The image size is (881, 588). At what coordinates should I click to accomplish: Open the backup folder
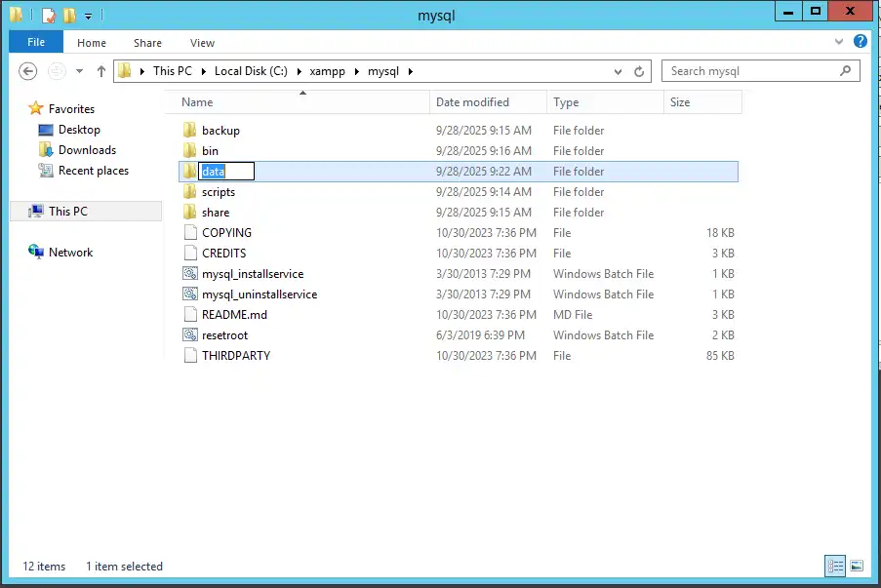click(x=219, y=130)
